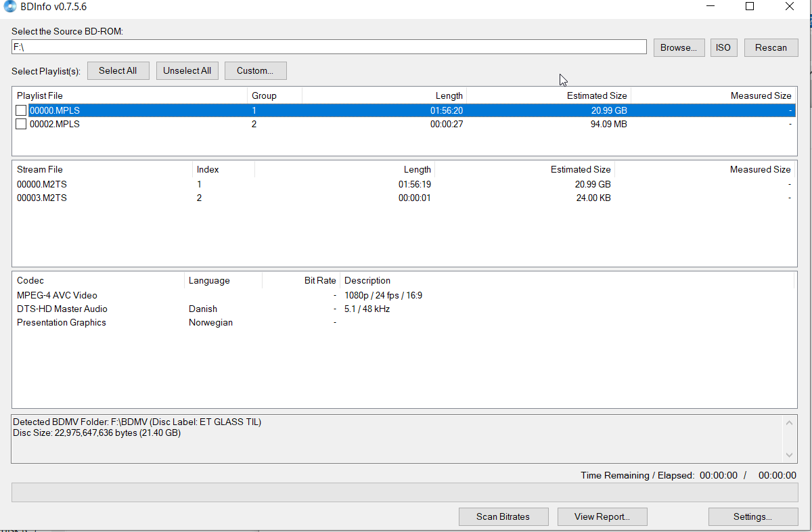
Task: Sort by Language column header
Action: click(223, 280)
